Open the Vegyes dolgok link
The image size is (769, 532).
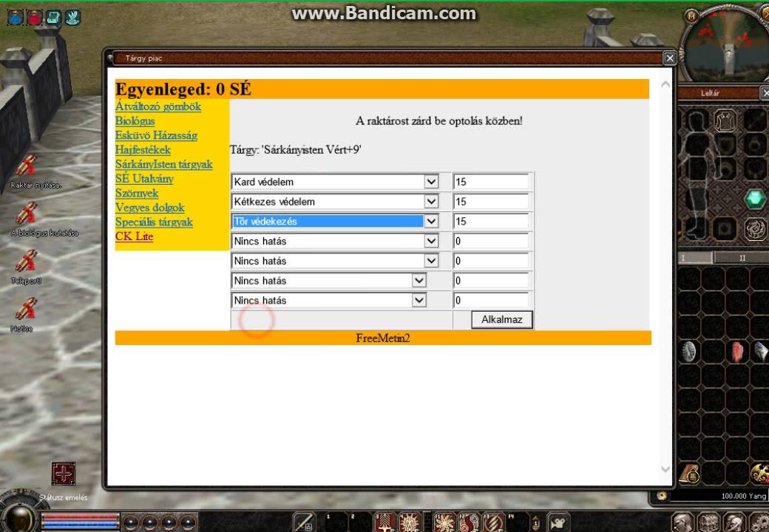pyautogui.click(x=149, y=208)
